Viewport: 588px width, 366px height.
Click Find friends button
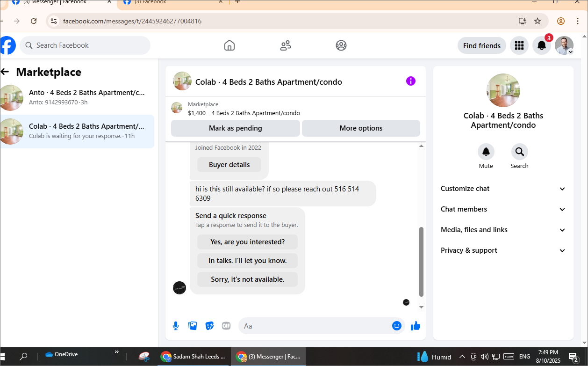pos(482,45)
